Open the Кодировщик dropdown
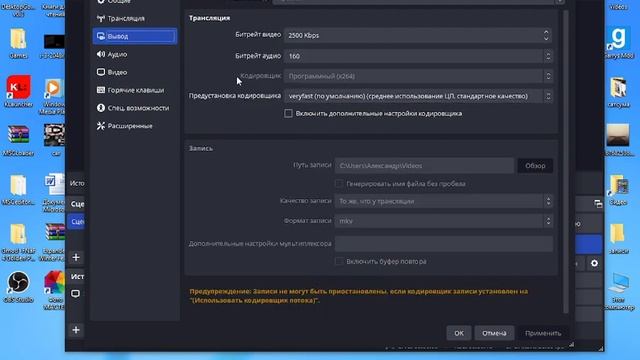640x360 pixels. click(x=418, y=76)
